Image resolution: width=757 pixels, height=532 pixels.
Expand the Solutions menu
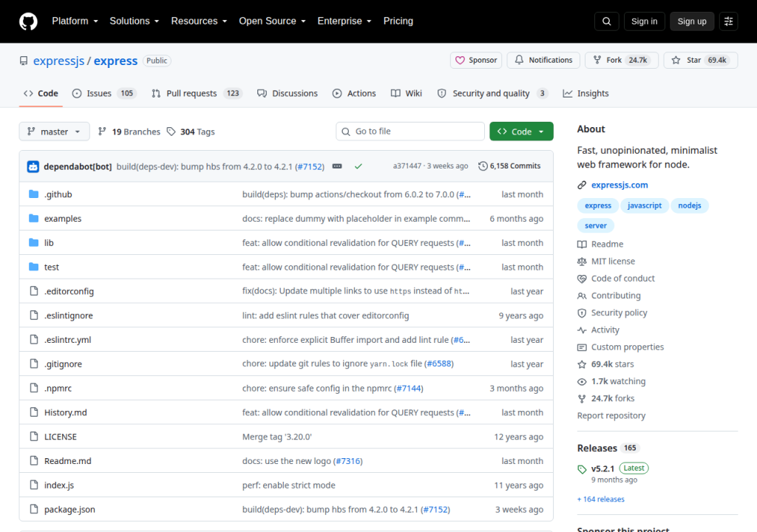[x=135, y=21]
